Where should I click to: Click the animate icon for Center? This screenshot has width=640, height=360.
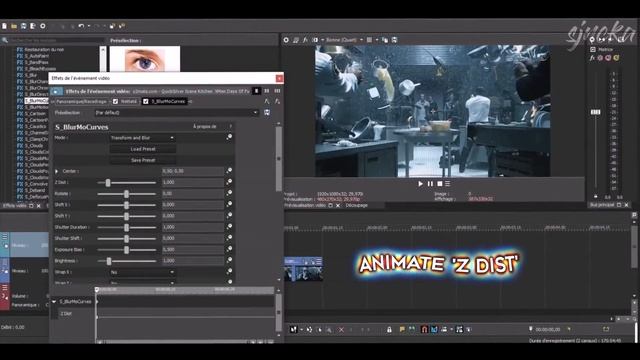point(229,171)
